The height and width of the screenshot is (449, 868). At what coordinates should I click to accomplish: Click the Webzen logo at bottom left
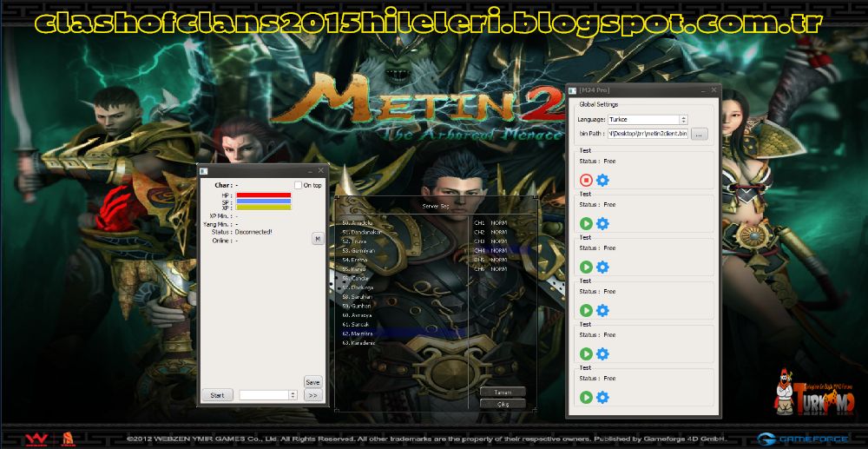[35, 439]
